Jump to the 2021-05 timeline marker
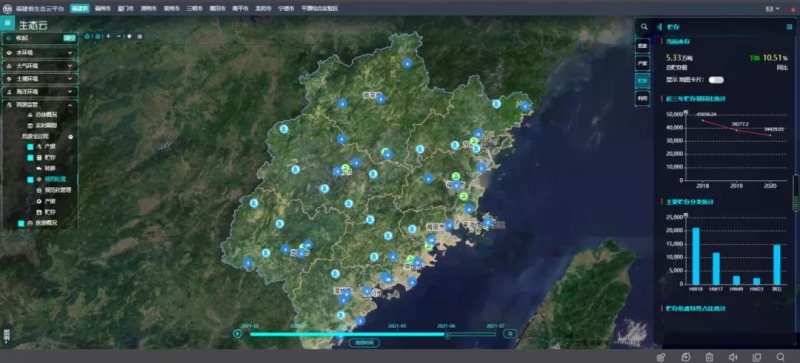 (x=397, y=326)
